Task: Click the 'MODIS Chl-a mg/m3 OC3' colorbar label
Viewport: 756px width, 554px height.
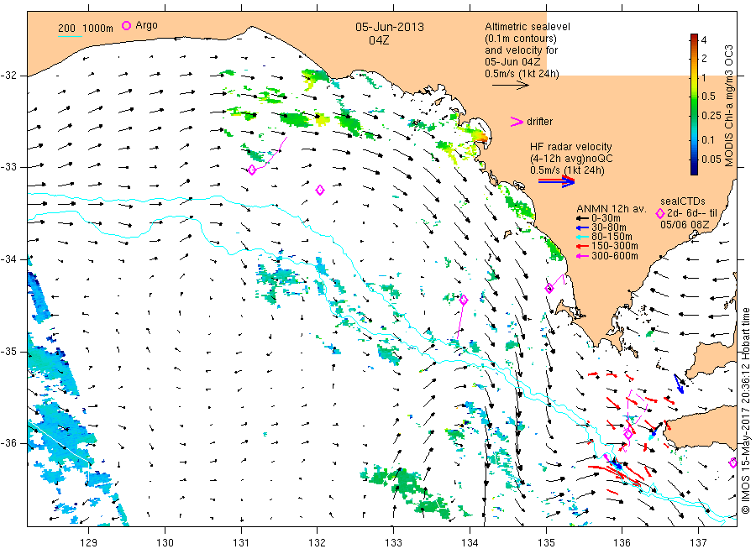Action: pyautogui.click(x=729, y=106)
